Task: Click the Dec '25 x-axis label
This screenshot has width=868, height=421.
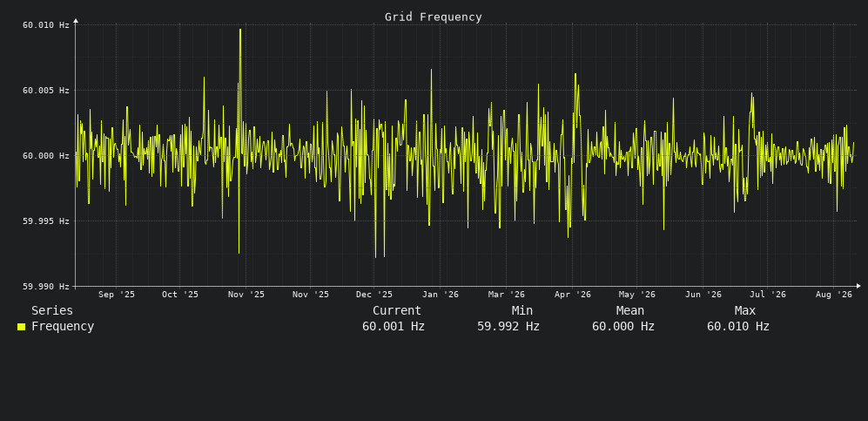Action: 374,294
